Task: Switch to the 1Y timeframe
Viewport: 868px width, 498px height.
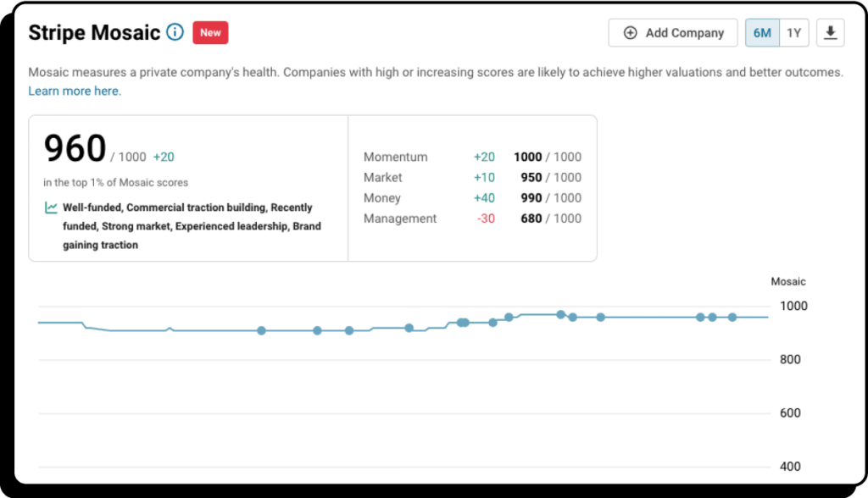Action: click(x=794, y=32)
